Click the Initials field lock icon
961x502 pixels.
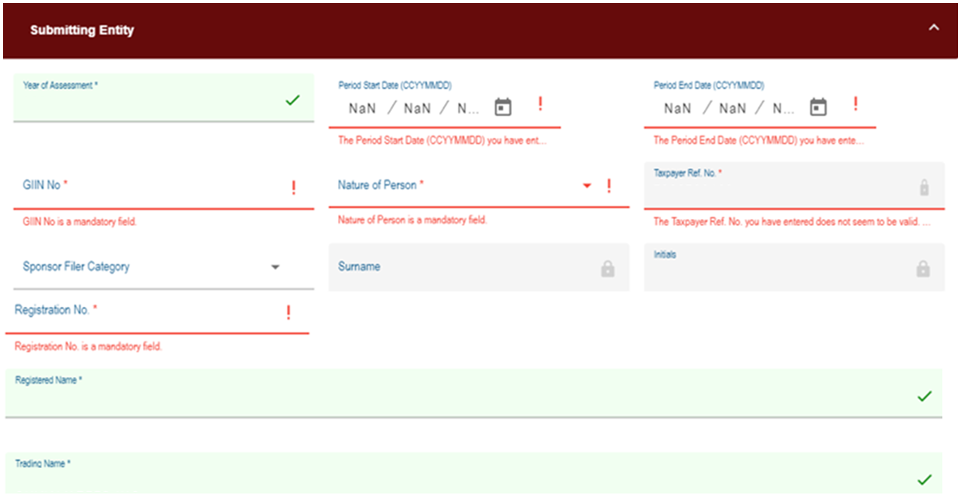923,268
